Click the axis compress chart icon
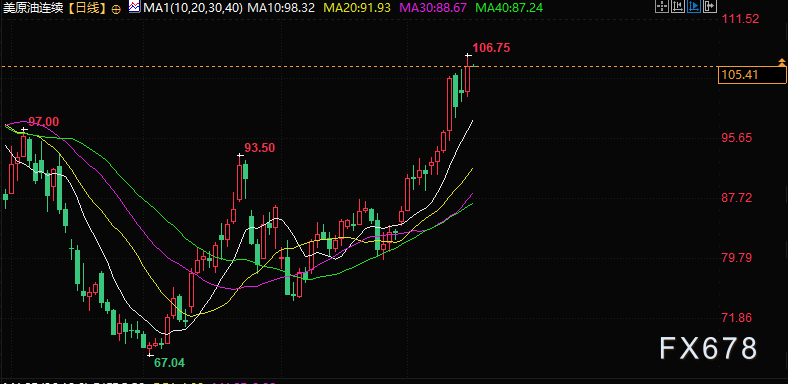This screenshot has height=384, width=788. click(678, 6)
